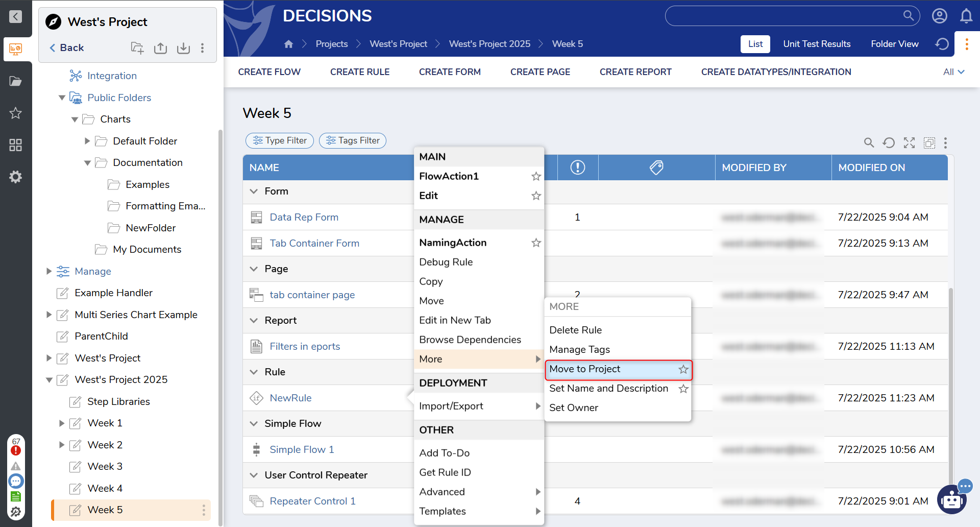Open the Data Rep Form link
Screen dimensions: 980x527
point(304,218)
